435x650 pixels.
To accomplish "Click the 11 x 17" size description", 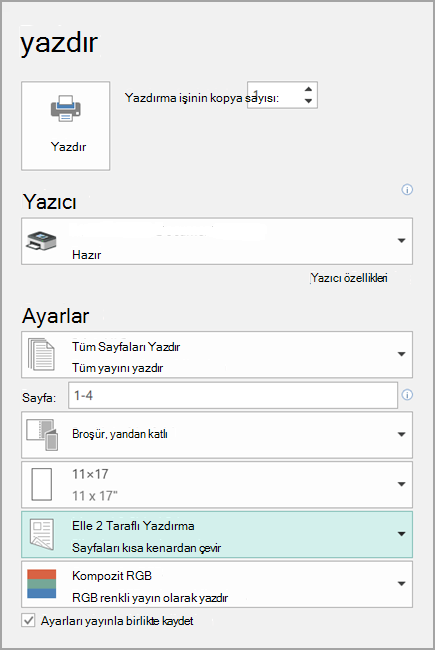I will pyautogui.click(x=95, y=496).
